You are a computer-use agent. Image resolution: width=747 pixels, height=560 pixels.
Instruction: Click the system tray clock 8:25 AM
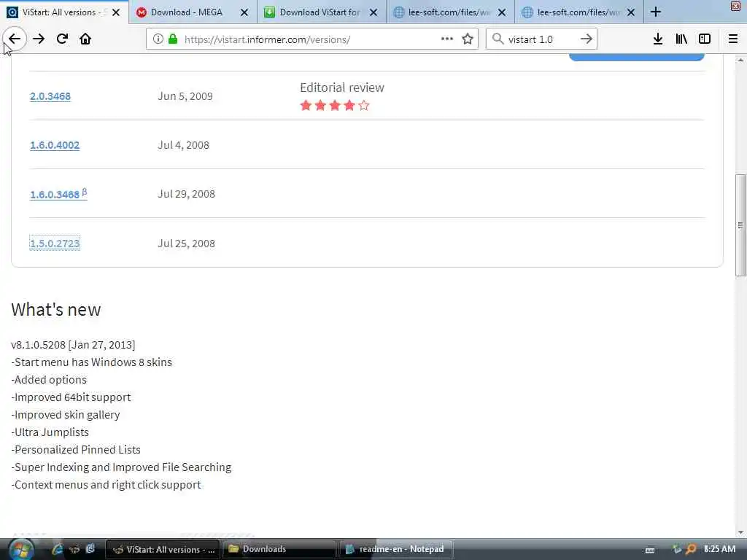[719, 549]
